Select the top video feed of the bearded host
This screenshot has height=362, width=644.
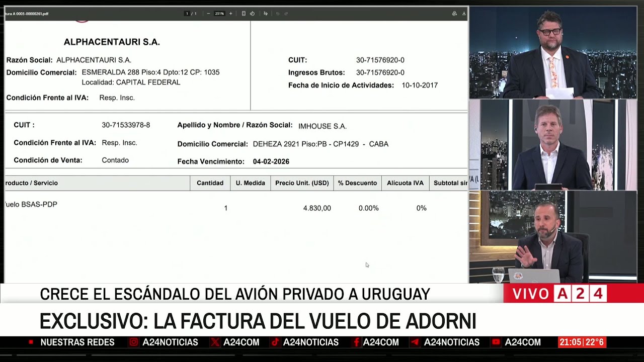[x=553, y=52]
